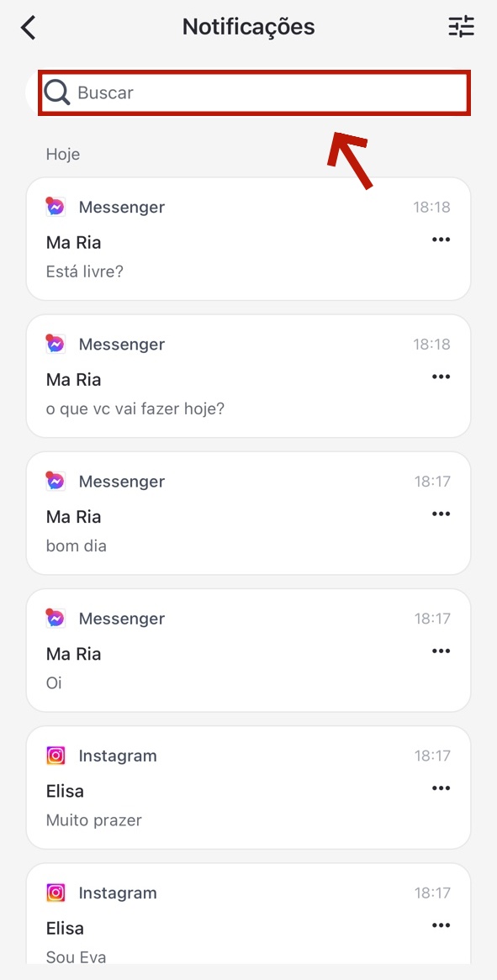The image size is (497, 980).
Task: Open the three-dot menu beside 'bom dia'
Action: [x=441, y=514]
